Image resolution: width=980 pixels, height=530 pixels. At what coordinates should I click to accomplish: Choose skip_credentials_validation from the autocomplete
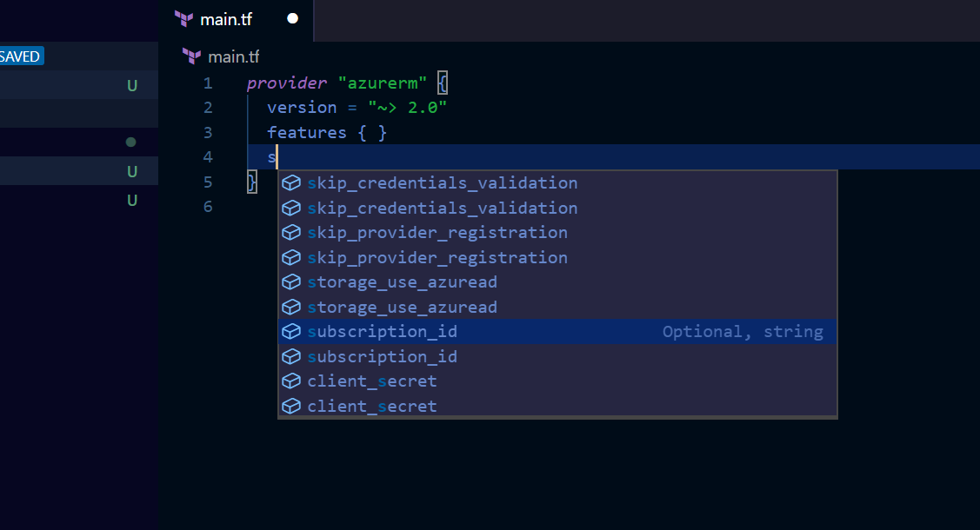pyautogui.click(x=442, y=182)
